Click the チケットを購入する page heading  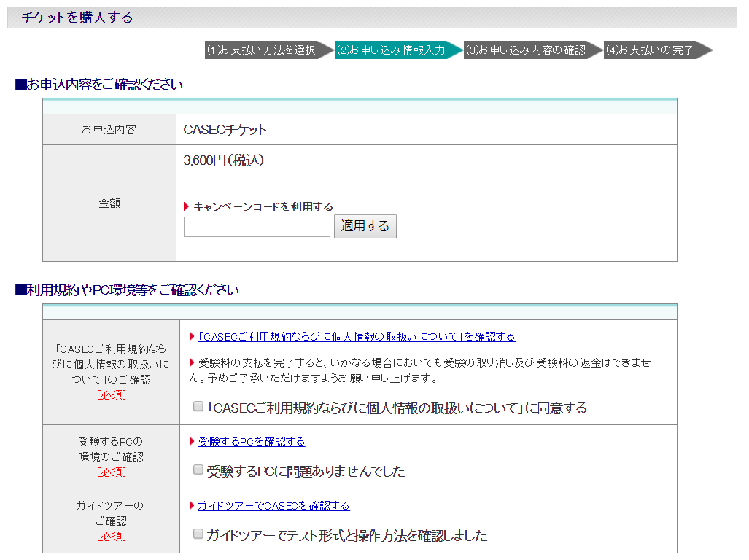[x=77, y=18]
